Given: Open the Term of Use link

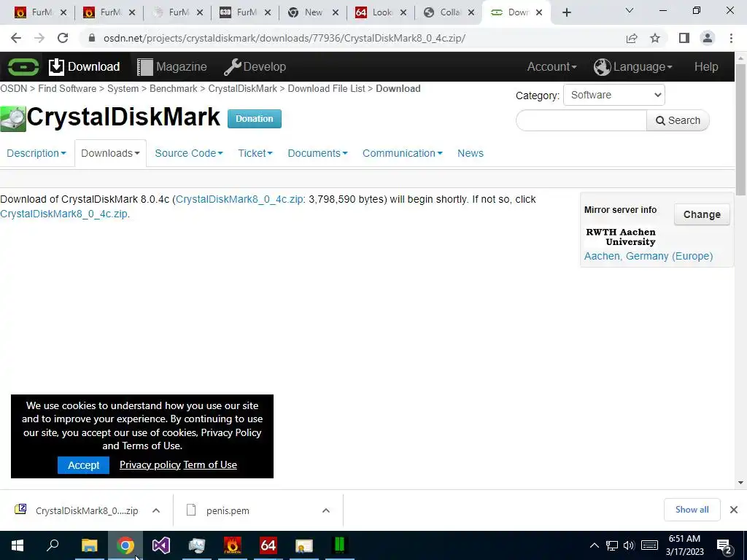Looking at the screenshot, I should (x=210, y=464).
